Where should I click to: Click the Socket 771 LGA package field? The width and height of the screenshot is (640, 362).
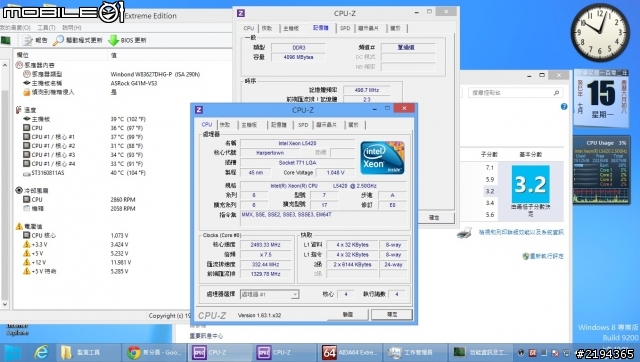tap(297, 162)
